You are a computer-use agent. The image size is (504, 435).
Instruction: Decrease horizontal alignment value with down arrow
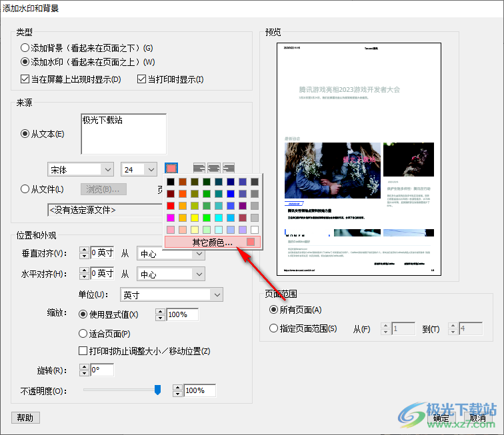(x=84, y=276)
